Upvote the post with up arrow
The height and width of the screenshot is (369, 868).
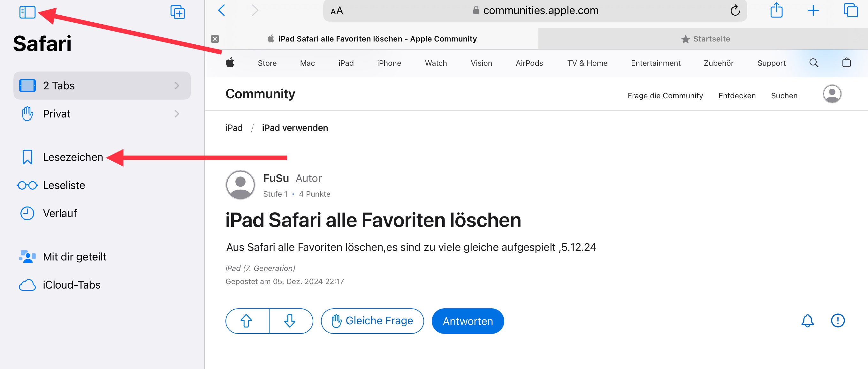click(246, 321)
